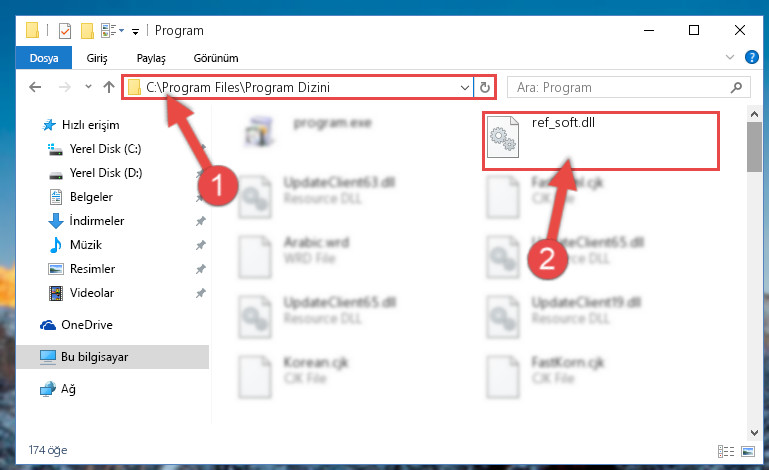Open the Help question mark icon
This screenshot has width=769, height=470.
coord(751,57)
